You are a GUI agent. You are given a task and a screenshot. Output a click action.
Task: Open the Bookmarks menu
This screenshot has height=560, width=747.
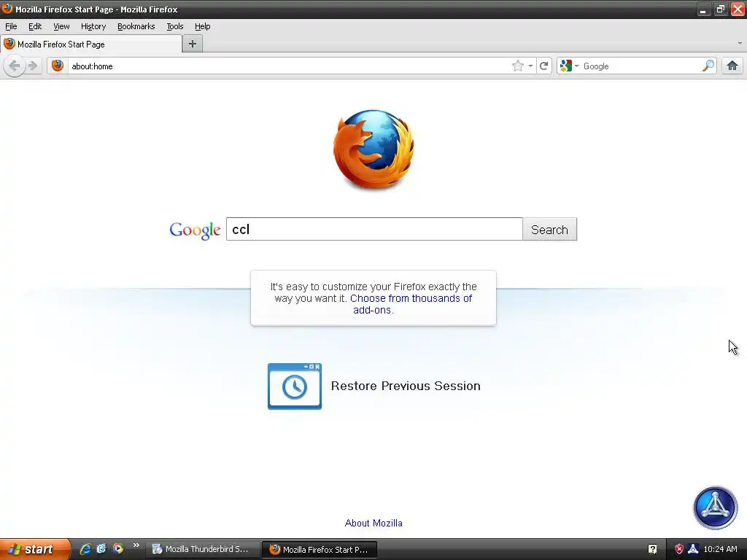136,26
